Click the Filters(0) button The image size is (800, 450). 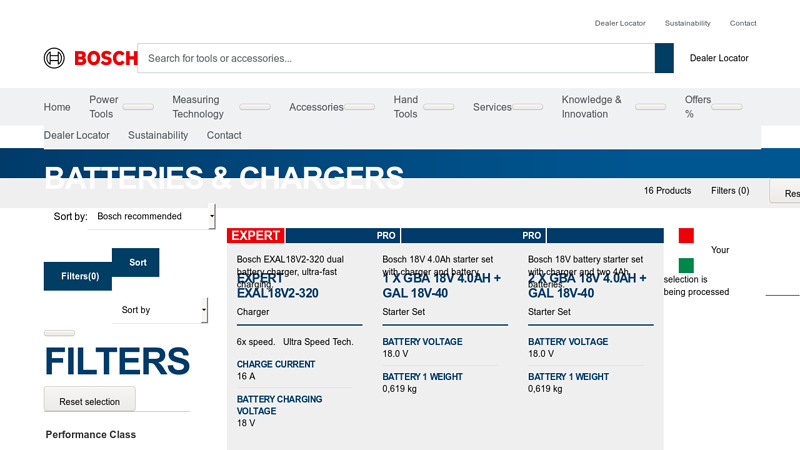click(x=79, y=276)
